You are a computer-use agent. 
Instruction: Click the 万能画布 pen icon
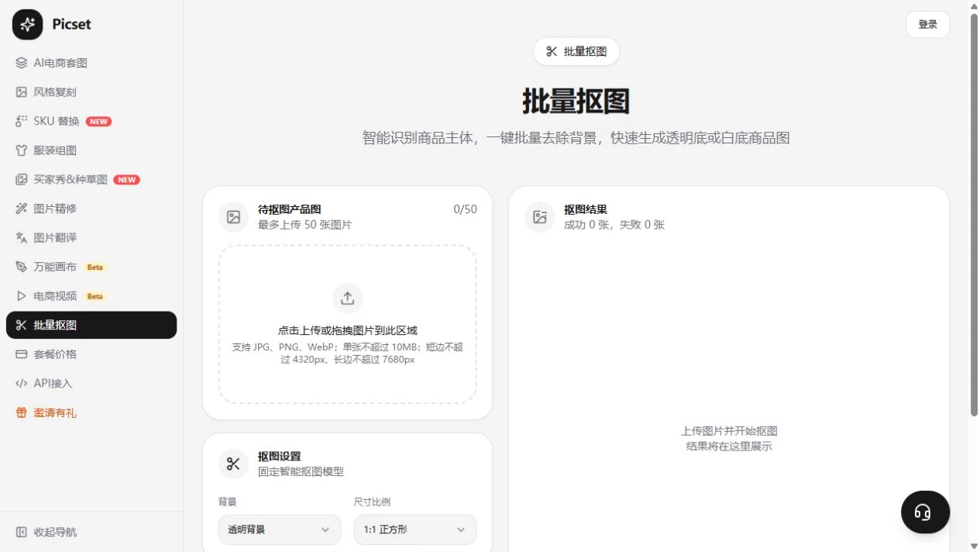tap(22, 267)
